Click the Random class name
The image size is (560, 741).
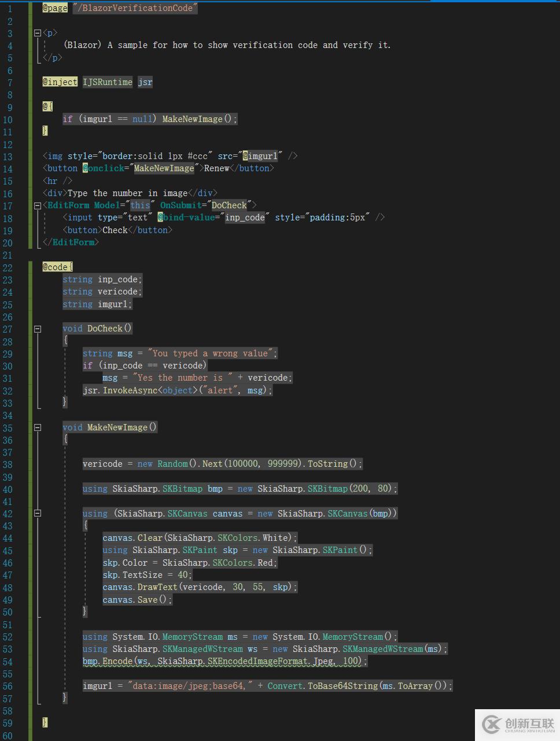click(172, 464)
